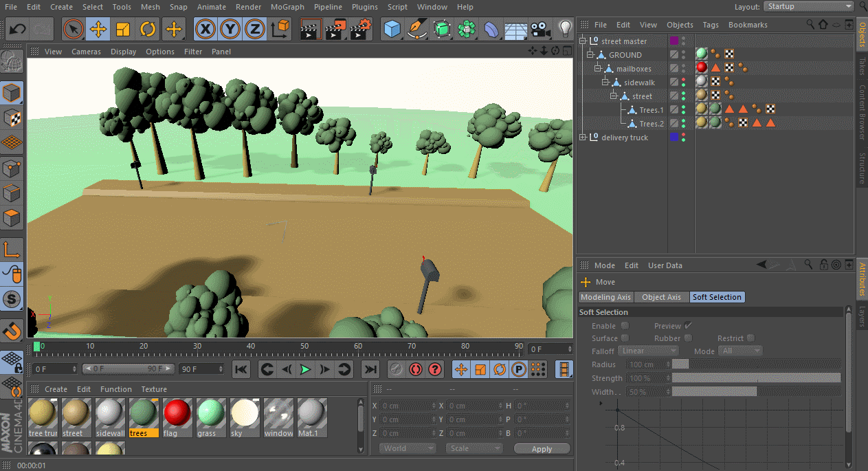Select the flag material thumbnail
The width and height of the screenshot is (868, 471).
176,417
